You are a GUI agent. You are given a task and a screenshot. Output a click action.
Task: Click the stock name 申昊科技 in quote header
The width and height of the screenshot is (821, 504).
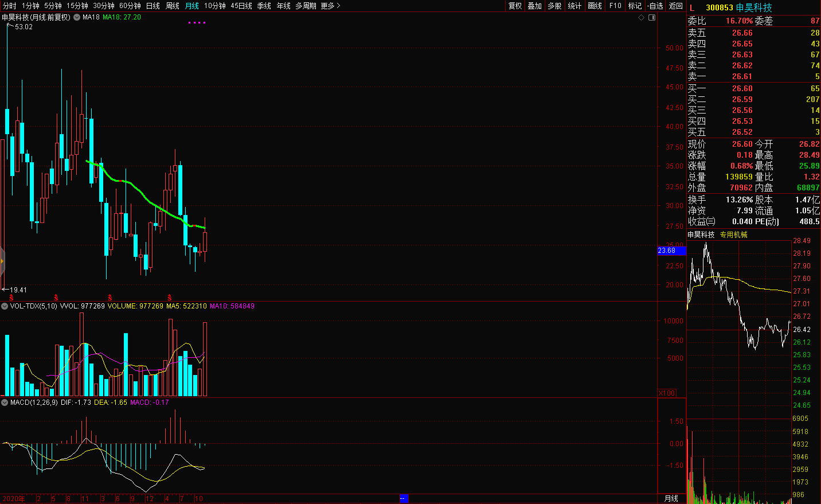click(754, 7)
